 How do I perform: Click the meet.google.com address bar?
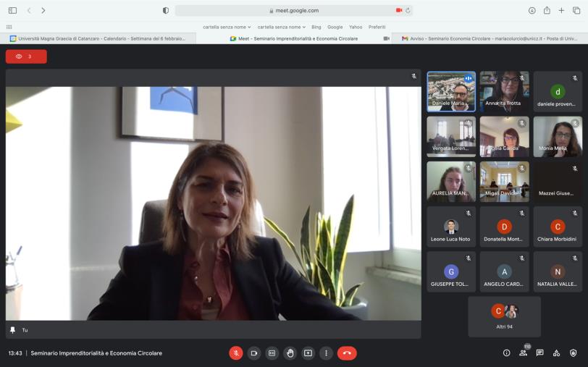coord(293,10)
